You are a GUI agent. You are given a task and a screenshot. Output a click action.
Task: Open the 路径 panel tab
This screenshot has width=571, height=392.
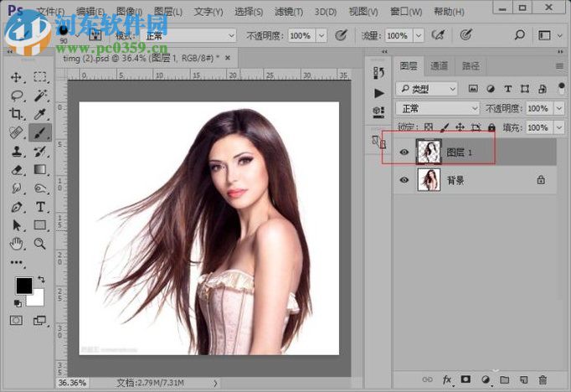coord(471,66)
